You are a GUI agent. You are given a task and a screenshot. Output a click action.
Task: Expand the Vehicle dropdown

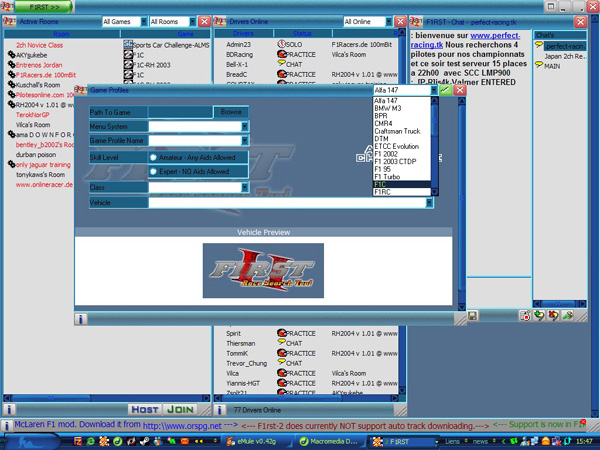click(x=430, y=202)
